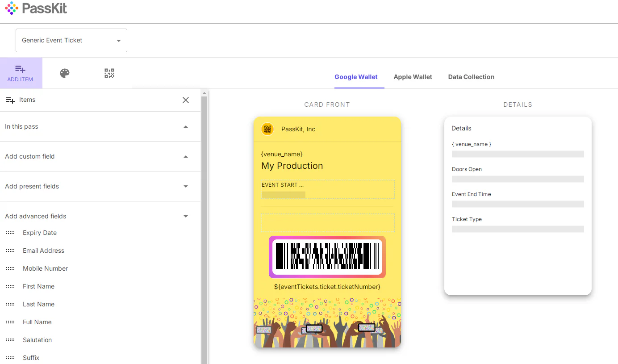Select the Doors Open detail field
Screen dimensions: 618x364
(x=518, y=175)
